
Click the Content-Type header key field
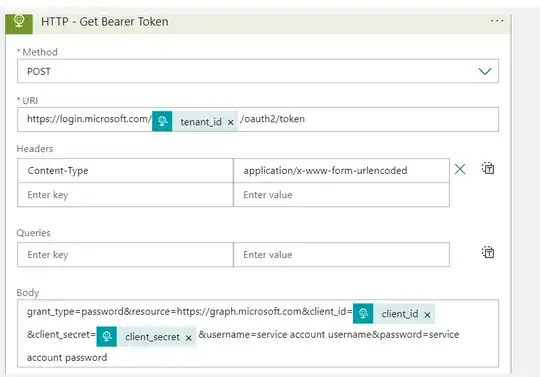[125, 170]
